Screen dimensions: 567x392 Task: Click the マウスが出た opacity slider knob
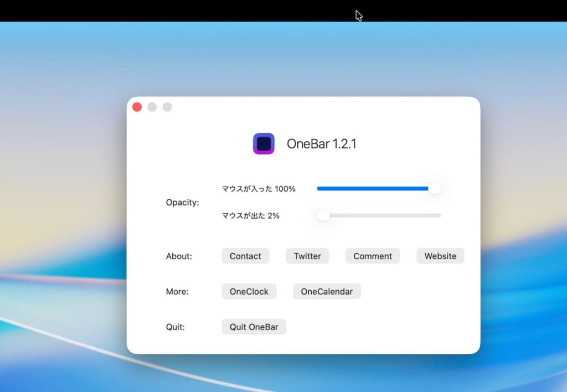click(323, 215)
